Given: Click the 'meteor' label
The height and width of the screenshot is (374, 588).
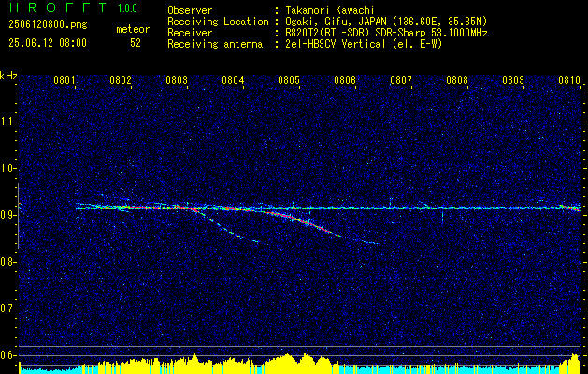Looking at the screenshot, I should [x=133, y=29].
